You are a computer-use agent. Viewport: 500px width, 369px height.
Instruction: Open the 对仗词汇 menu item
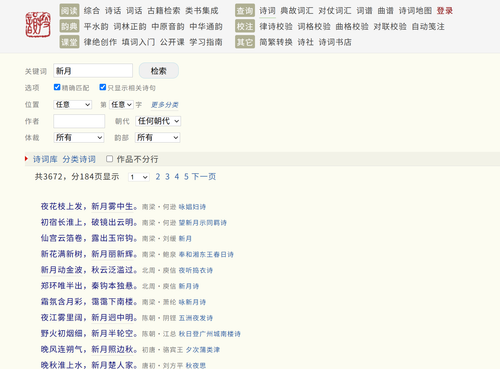(335, 11)
